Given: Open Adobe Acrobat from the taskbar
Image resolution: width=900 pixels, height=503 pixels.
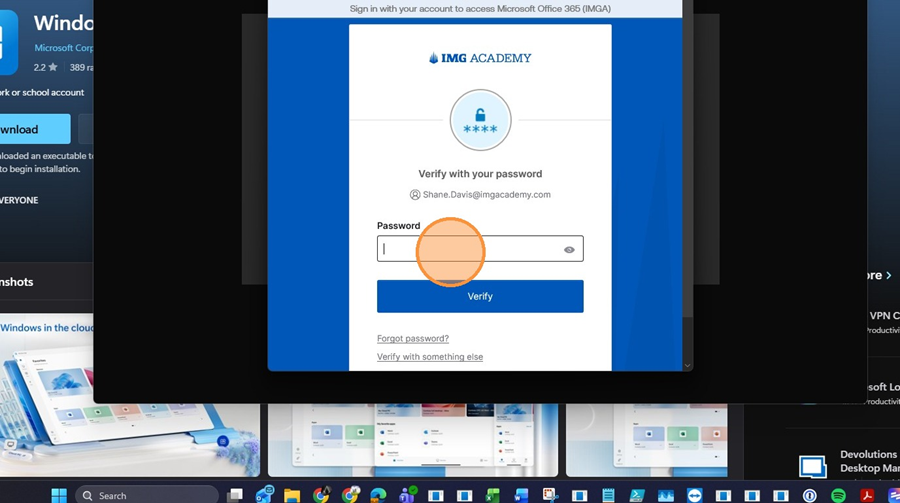Looking at the screenshot, I should pos(868,495).
